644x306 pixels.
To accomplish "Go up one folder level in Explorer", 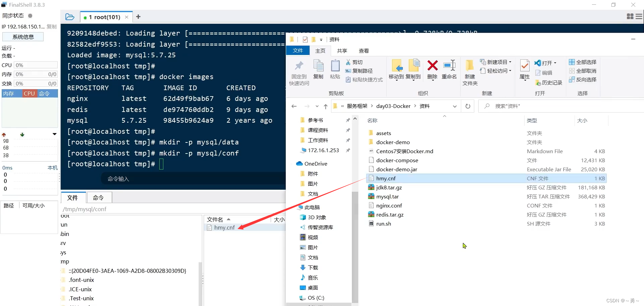I will tap(325, 106).
